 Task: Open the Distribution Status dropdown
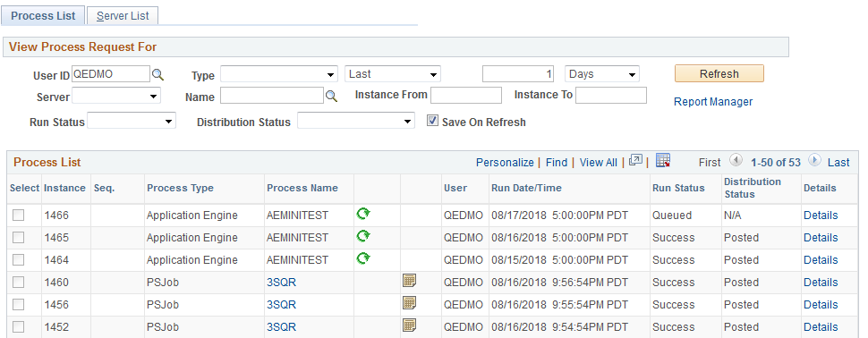pyautogui.click(x=356, y=121)
